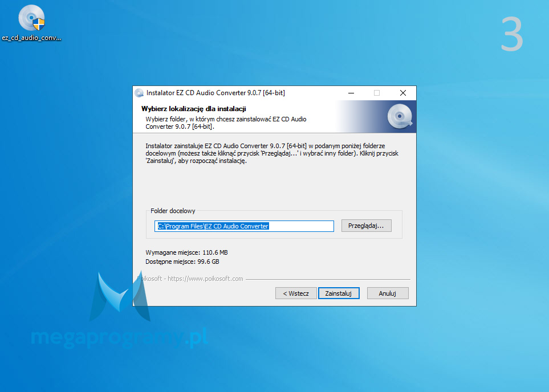Click the installer window title text
Screen dimensions: 549x392
pyautogui.click(x=215, y=93)
